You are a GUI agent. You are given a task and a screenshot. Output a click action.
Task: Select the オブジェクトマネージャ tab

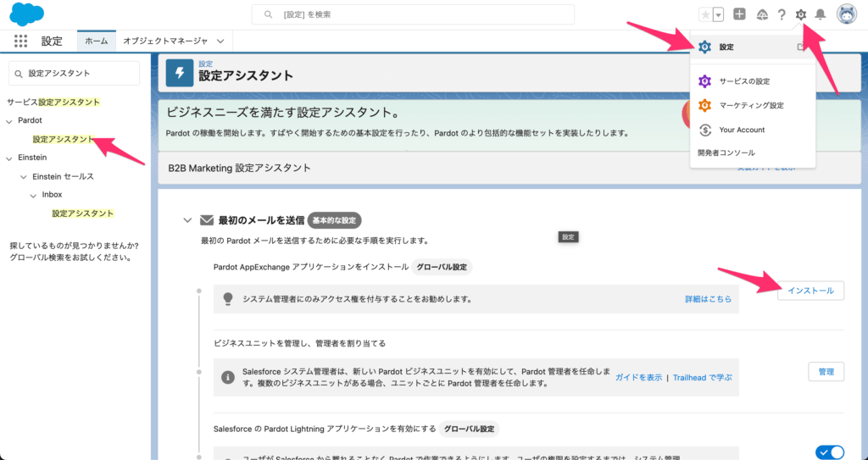click(165, 41)
